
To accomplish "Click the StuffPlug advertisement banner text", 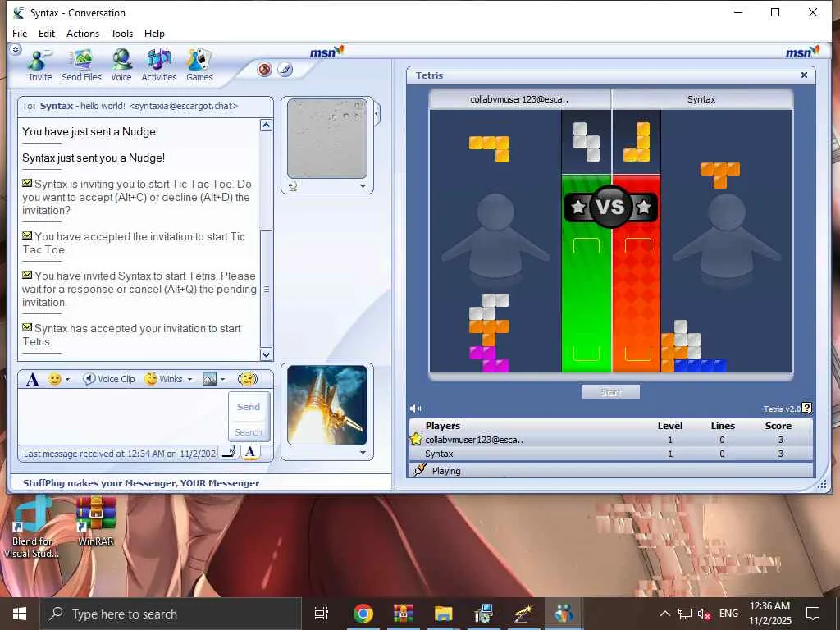I will (x=141, y=483).
